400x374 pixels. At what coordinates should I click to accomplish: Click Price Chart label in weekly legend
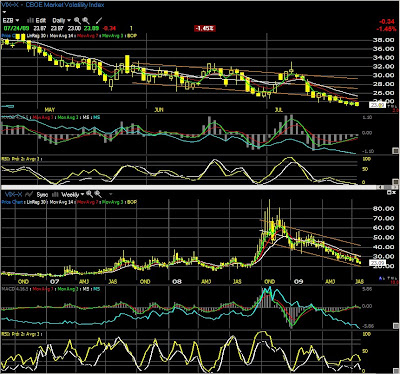point(13,202)
